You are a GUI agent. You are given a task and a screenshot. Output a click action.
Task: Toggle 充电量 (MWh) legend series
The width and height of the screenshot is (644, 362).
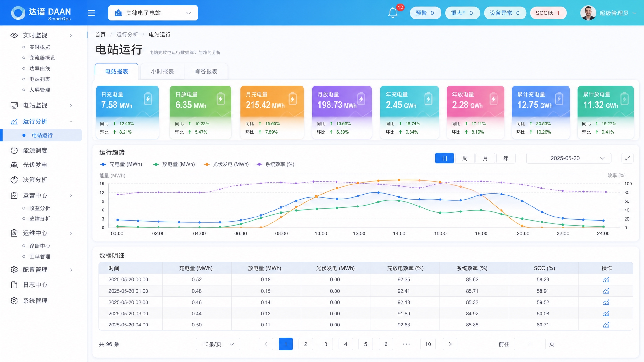pyautogui.click(x=121, y=164)
